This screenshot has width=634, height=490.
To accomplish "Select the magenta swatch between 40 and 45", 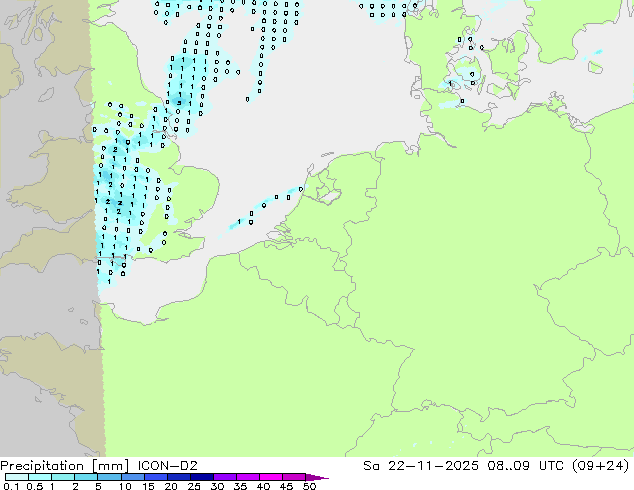I will coord(271,477).
